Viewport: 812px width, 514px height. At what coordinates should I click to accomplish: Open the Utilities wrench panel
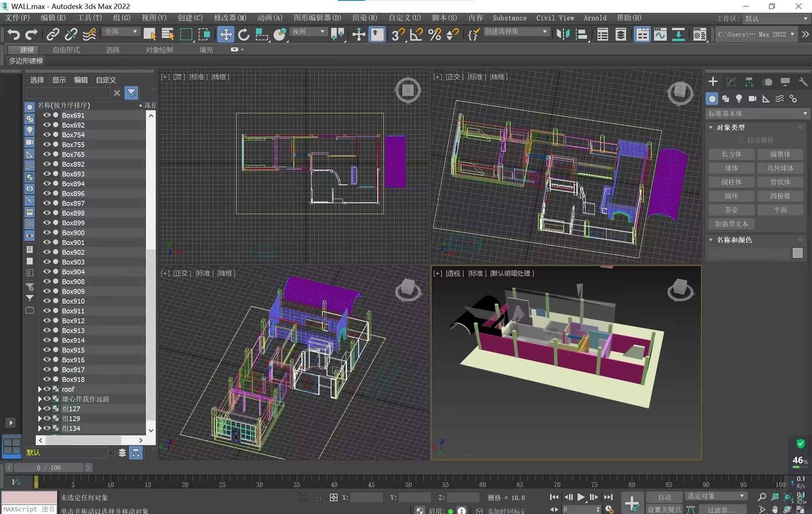pyautogui.click(x=803, y=82)
